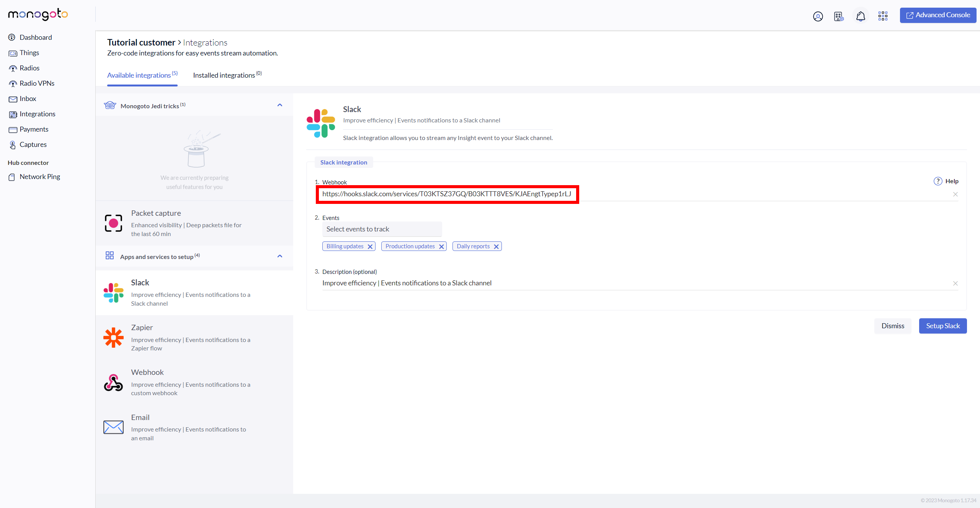Open the Select events to track dropdown
This screenshot has width=980, height=508.
382,229
